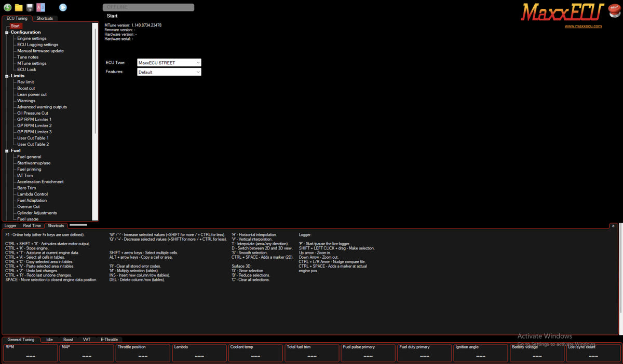Save the tune with the floppy disk icon
623x364 pixels.
click(x=30, y=7)
